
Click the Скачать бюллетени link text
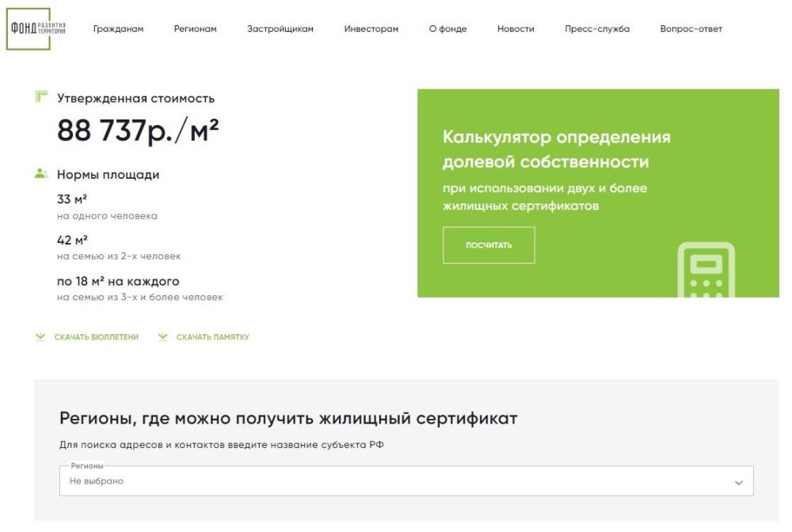pos(96,337)
